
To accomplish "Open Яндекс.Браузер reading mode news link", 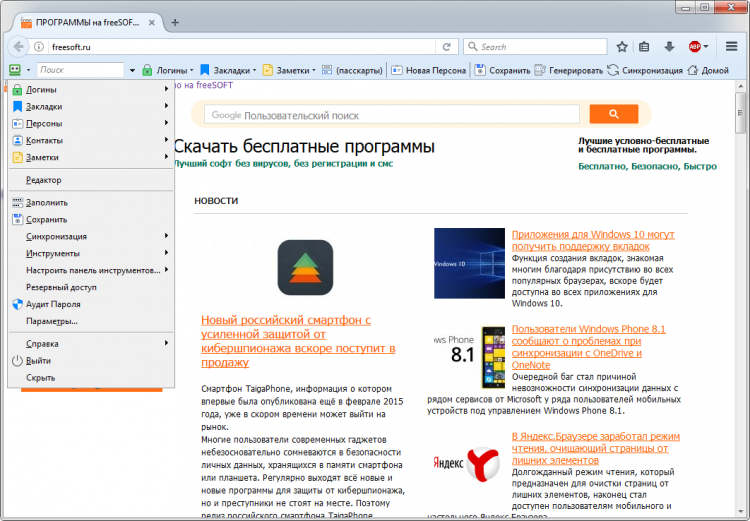I will tap(596, 448).
